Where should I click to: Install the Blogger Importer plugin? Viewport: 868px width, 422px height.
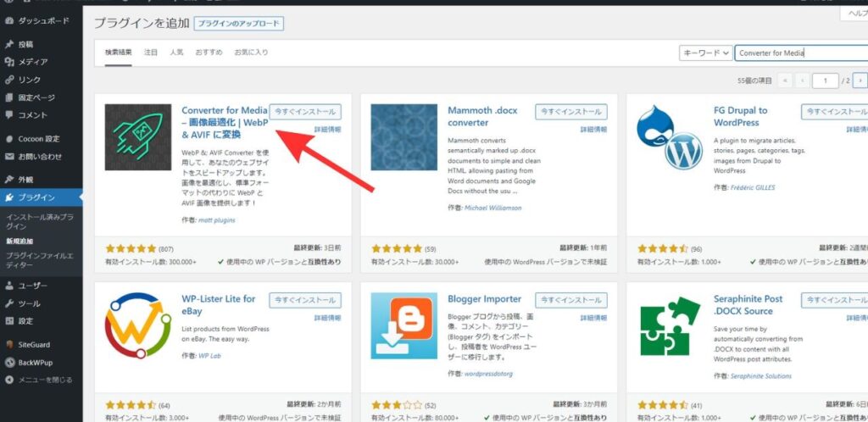point(571,300)
